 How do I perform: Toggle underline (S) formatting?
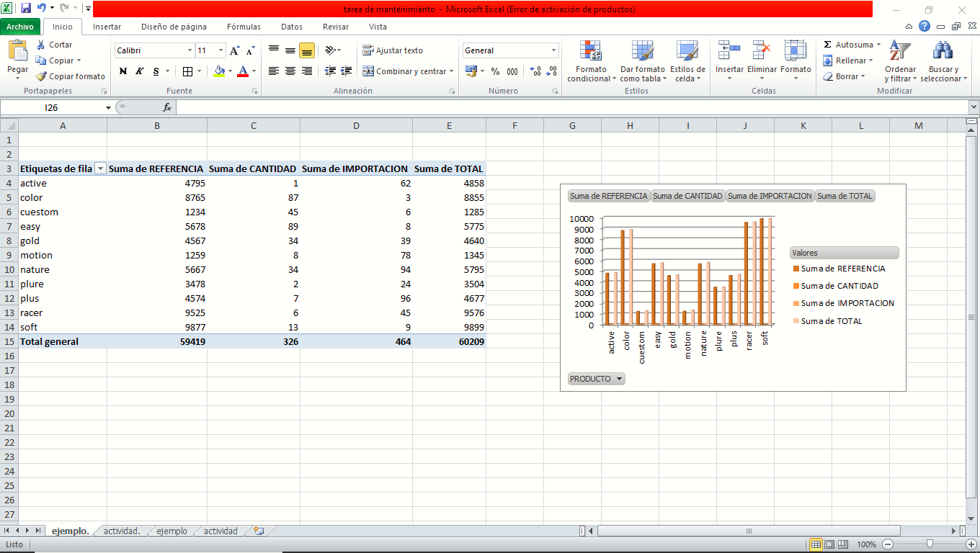(x=156, y=71)
